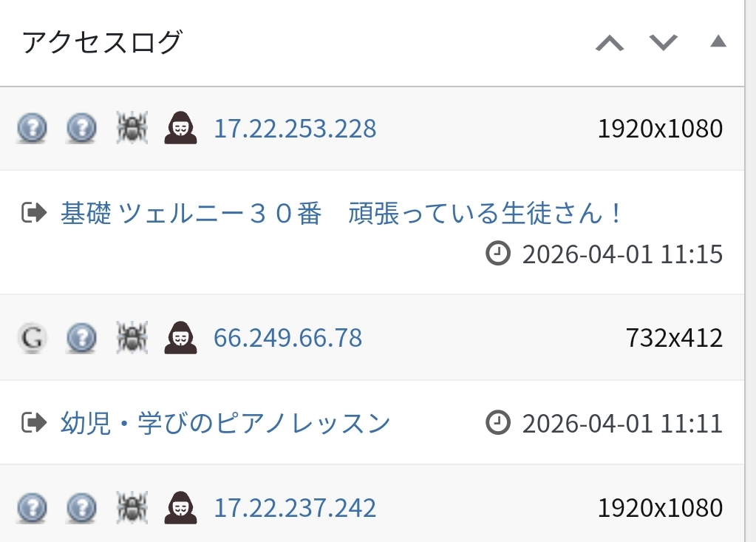Click spider bot icon beside 17.22.253.228
This screenshot has height=542, width=756.
(x=132, y=129)
